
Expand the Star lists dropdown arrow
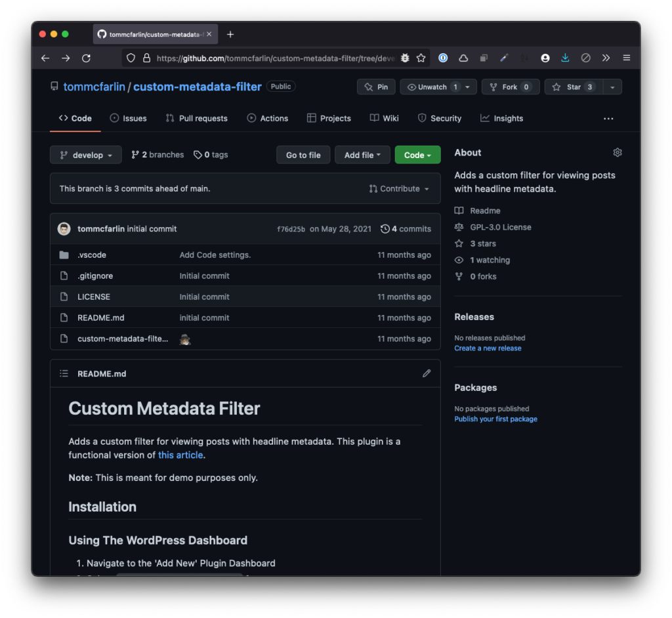tap(612, 87)
